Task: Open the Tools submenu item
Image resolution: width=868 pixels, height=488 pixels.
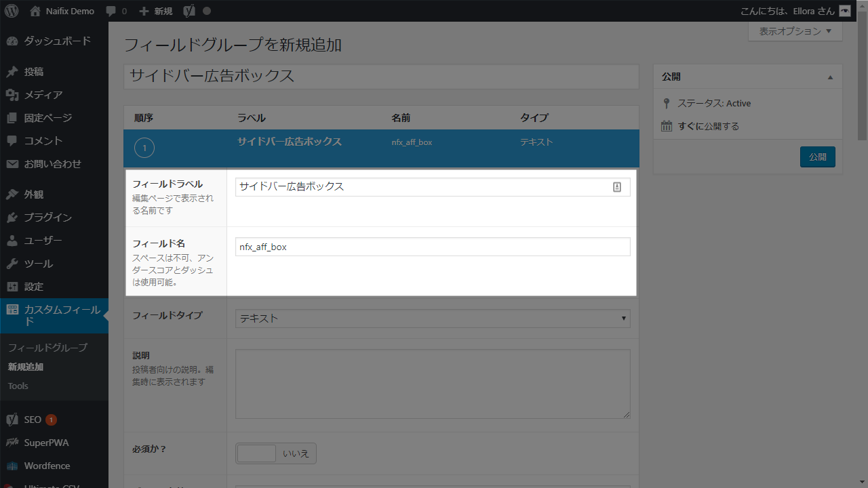Action: (18, 386)
